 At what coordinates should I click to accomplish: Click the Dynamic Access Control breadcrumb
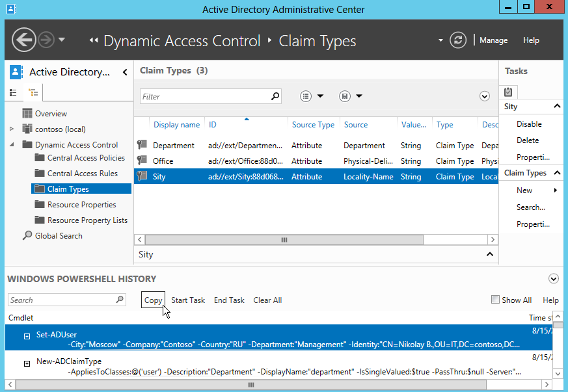[182, 41]
